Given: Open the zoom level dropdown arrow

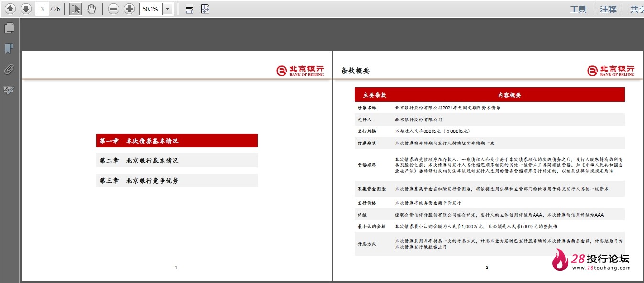Looking at the screenshot, I should 167,9.
